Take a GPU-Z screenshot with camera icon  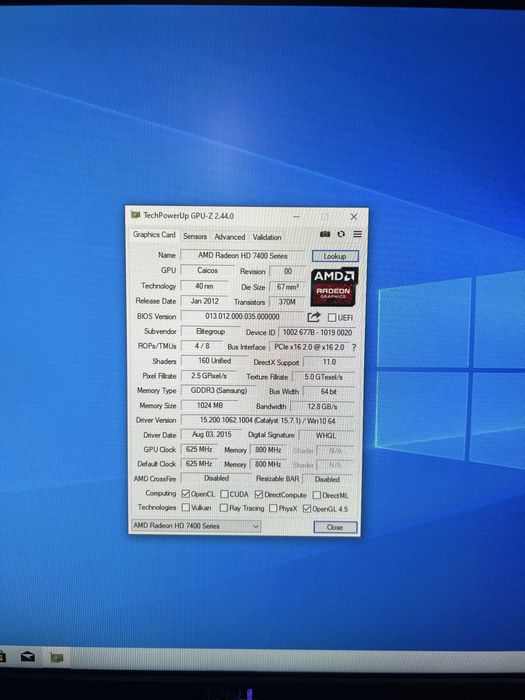[325, 234]
